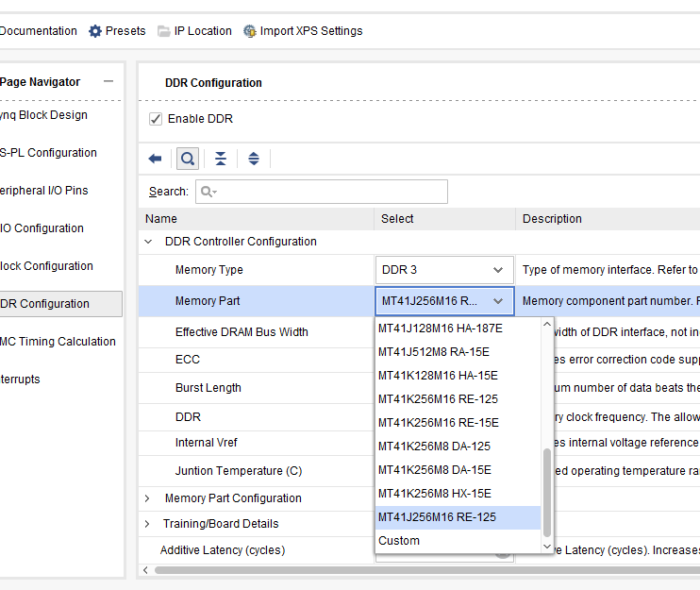Select MT41J128M16 HA-187E memory part
This screenshot has width=700, height=590.
pos(440,329)
